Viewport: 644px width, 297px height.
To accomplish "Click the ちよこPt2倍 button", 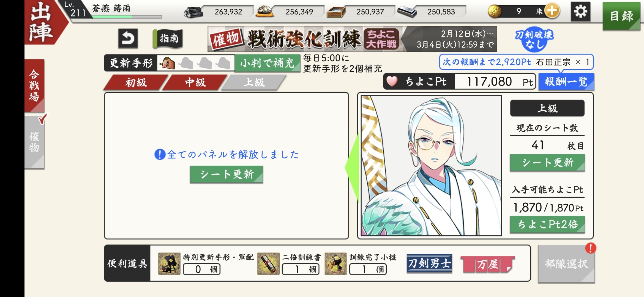I will [x=547, y=224].
